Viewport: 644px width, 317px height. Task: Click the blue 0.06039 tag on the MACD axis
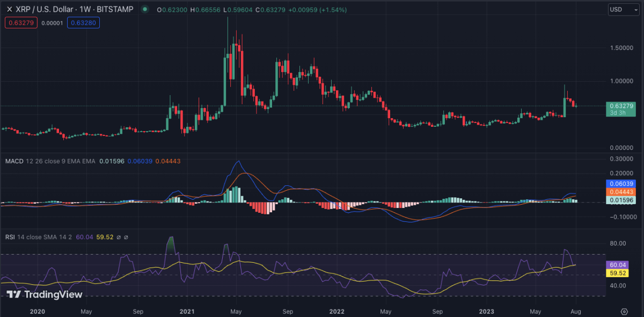620,184
